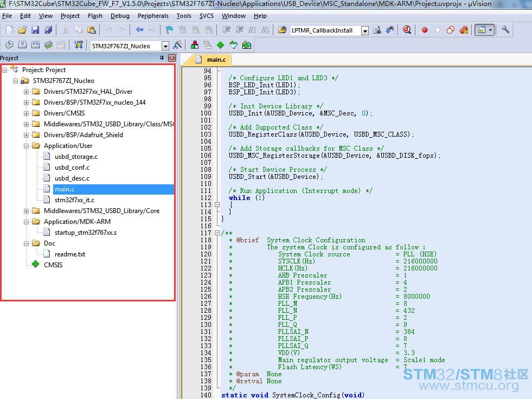Expand the Drivers/BSP/STM32F7xx_nucleo_144 group
The height and width of the screenshot is (399, 532).
pos(26,102)
